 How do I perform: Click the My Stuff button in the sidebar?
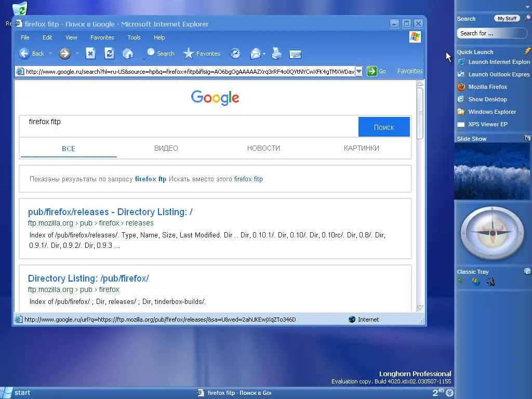point(507,18)
